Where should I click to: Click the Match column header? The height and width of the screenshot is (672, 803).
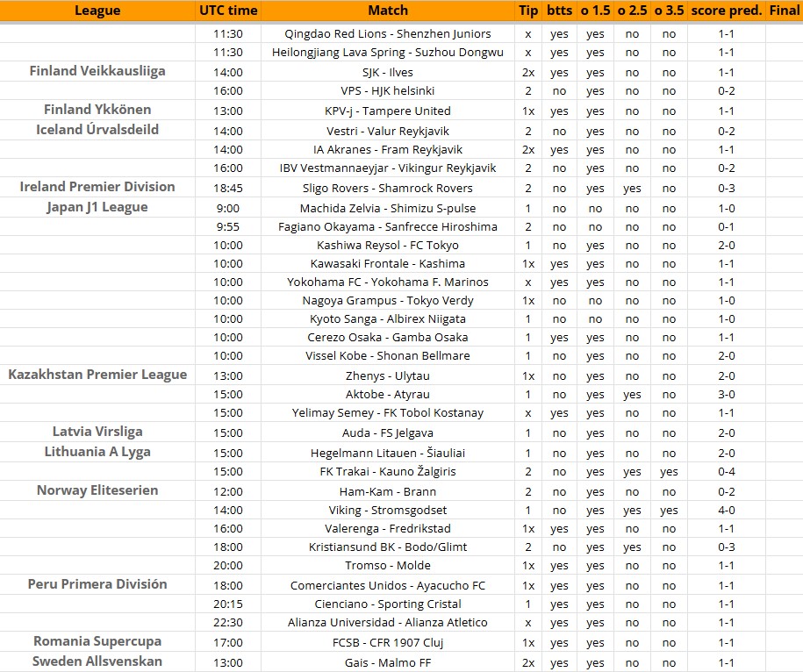point(388,11)
